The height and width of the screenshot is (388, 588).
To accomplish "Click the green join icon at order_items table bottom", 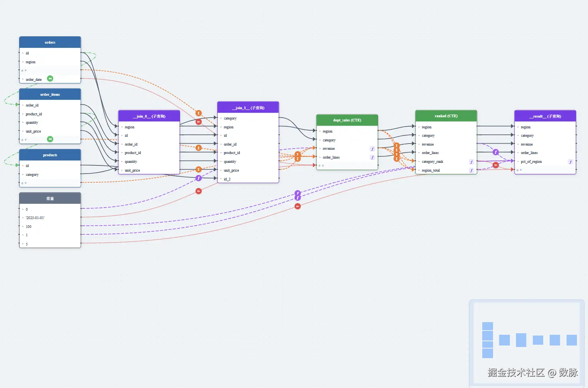I will click(50, 139).
